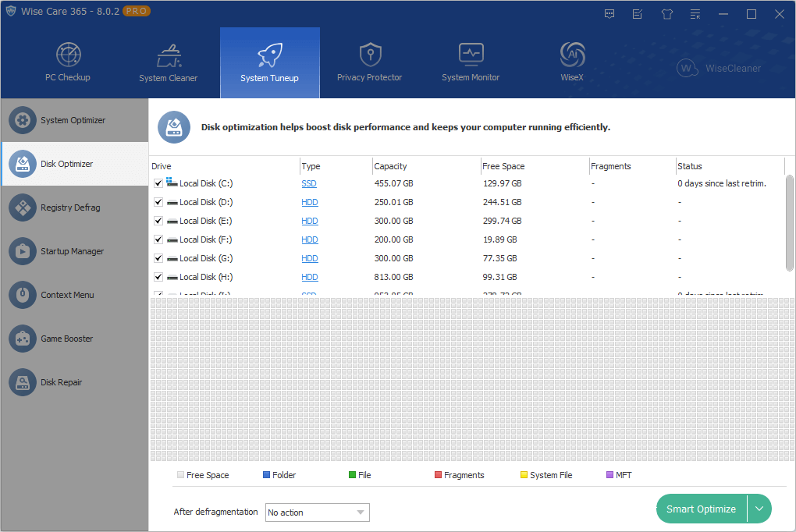Click the Context Menu mouse icon
Viewport: 796px width, 532px height.
point(23,295)
